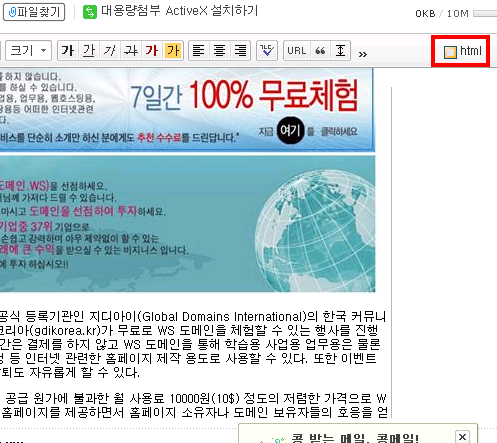Align text center
The width and height of the screenshot is (497, 443).
click(219, 51)
